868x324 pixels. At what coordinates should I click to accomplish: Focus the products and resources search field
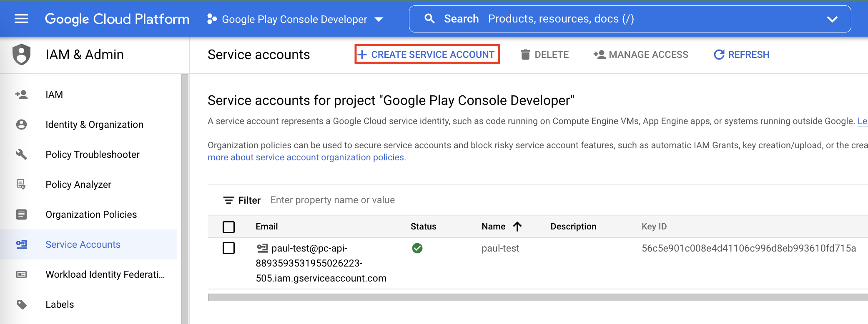pyautogui.click(x=630, y=19)
